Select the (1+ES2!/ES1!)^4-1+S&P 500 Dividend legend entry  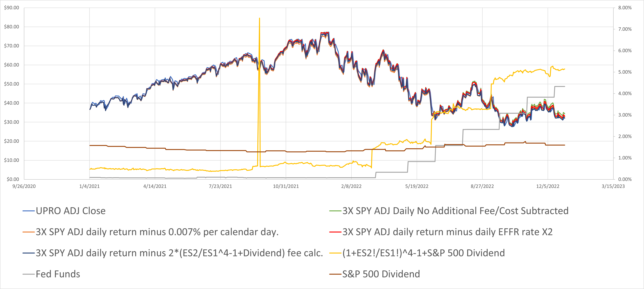coord(423,253)
